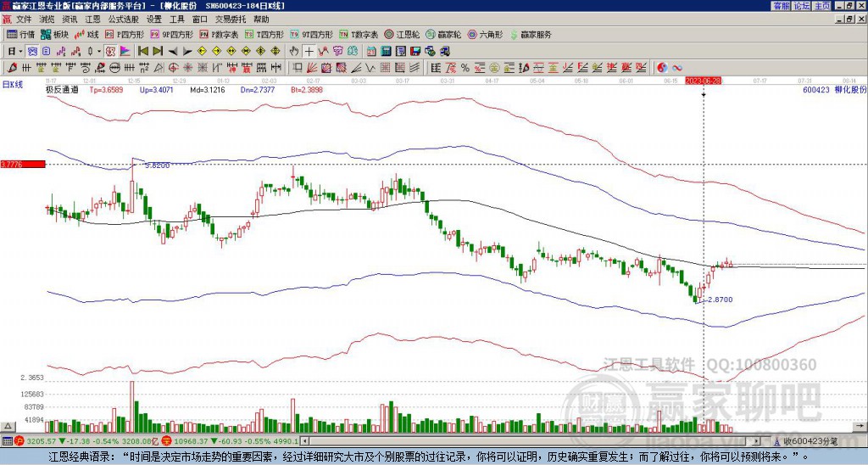Select the red pencil drawing tool
This screenshot has height=465, width=868.
tap(12, 68)
